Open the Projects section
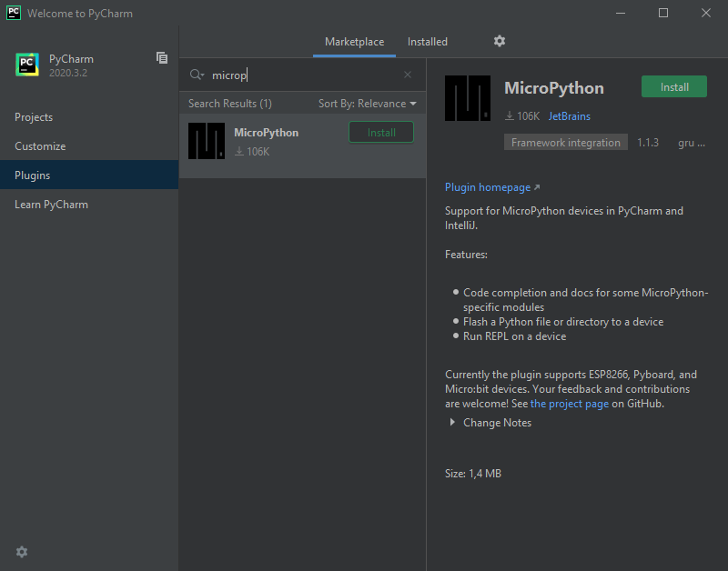This screenshot has width=728, height=571. point(89,117)
